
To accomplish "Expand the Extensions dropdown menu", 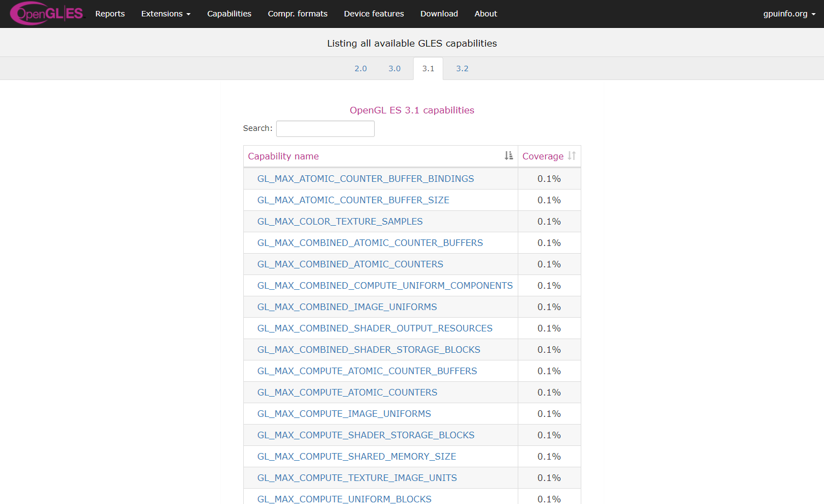I will [166, 14].
